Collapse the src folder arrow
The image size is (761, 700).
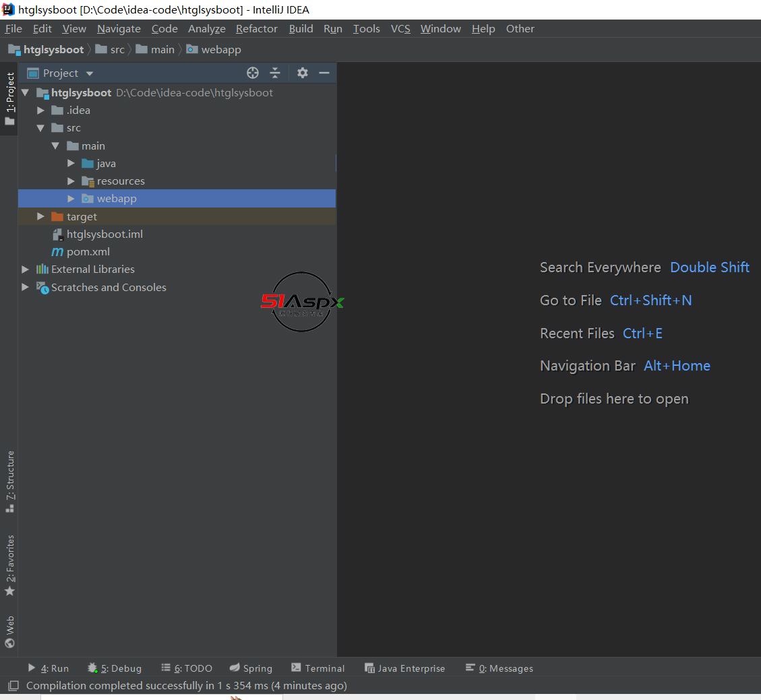(40, 127)
